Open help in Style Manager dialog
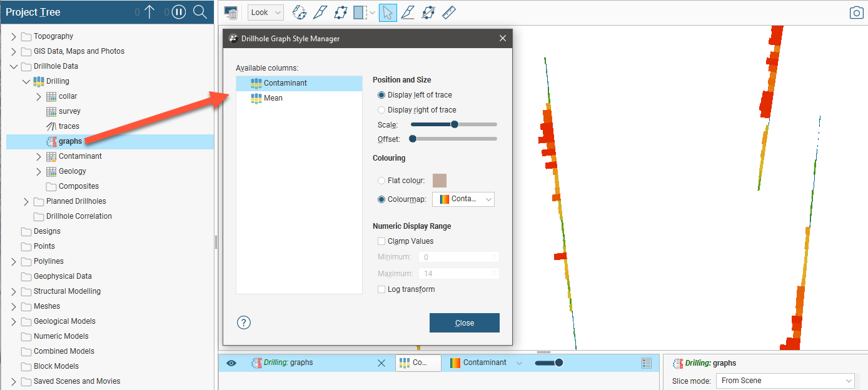 coord(244,322)
